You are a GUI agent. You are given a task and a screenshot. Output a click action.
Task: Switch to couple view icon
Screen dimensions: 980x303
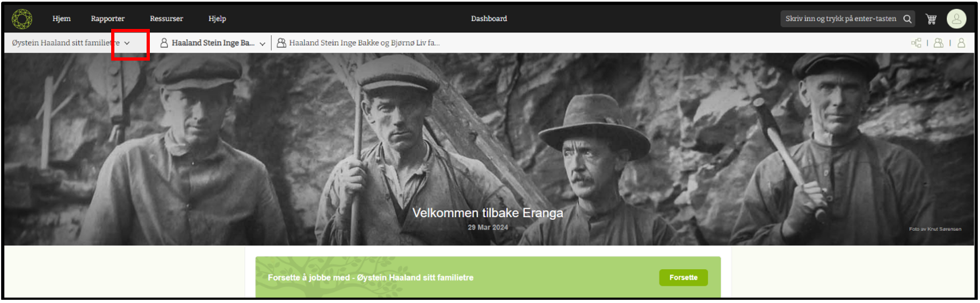coord(939,43)
